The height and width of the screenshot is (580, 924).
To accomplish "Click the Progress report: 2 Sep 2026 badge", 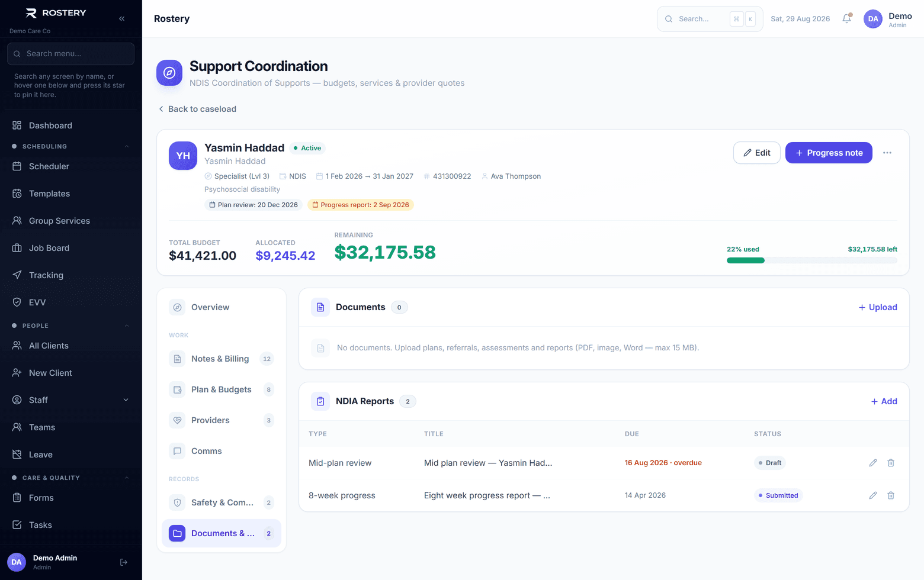I will [x=361, y=205].
